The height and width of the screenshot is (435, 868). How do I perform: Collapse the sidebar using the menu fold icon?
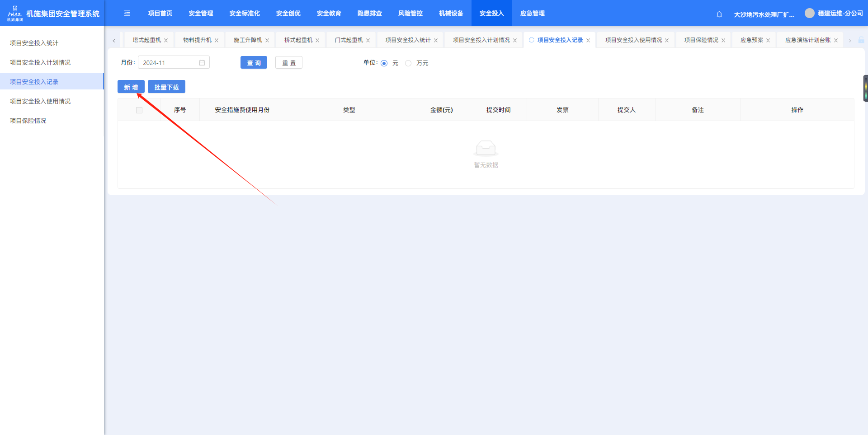tap(127, 14)
